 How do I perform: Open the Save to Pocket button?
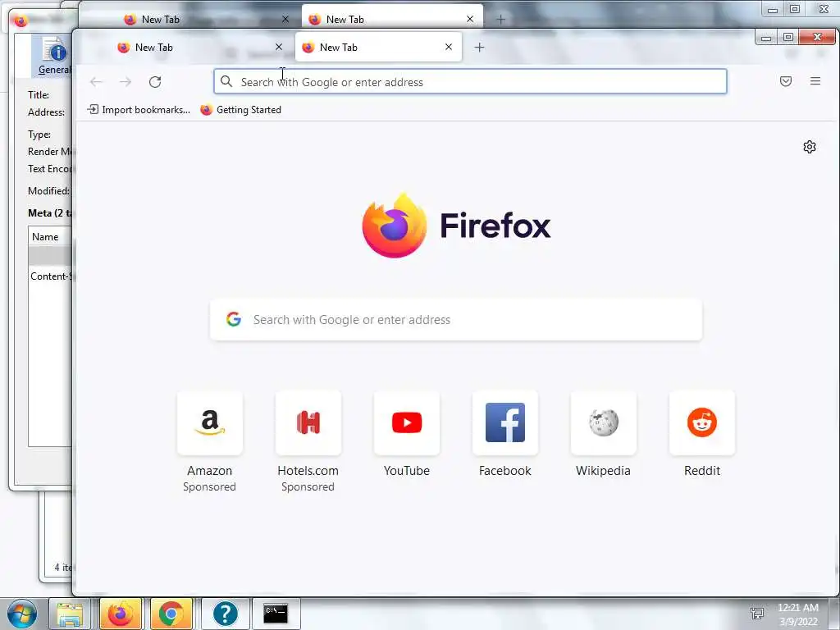pos(785,81)
